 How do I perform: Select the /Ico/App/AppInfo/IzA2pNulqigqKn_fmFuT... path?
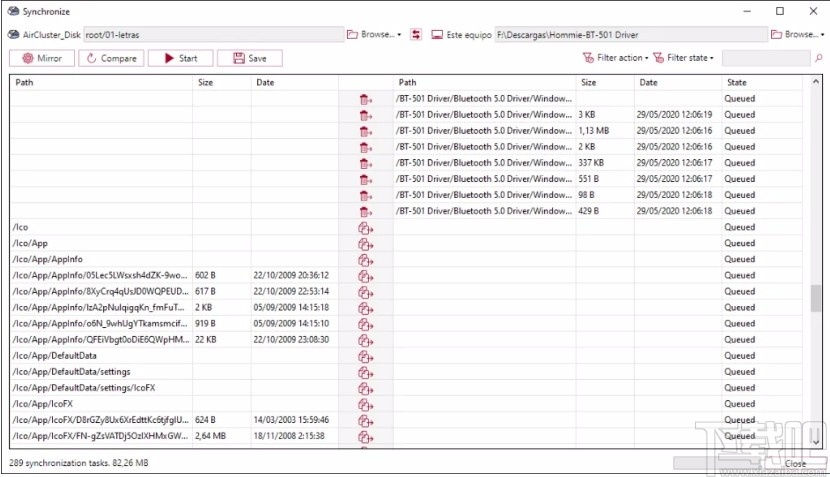click(x=98, y=307)
